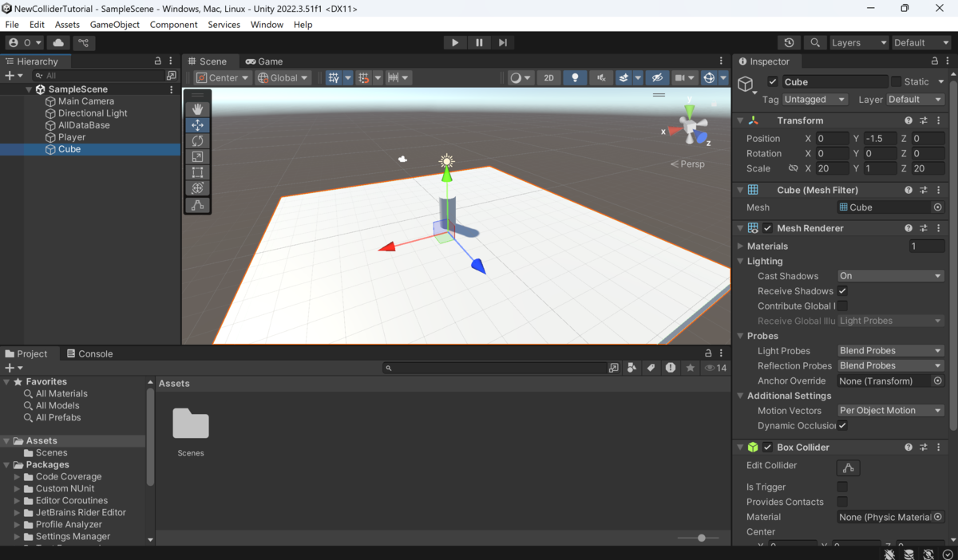Open Motion Vectors dropdown
The image size is (958, 560).
point(890,411)
